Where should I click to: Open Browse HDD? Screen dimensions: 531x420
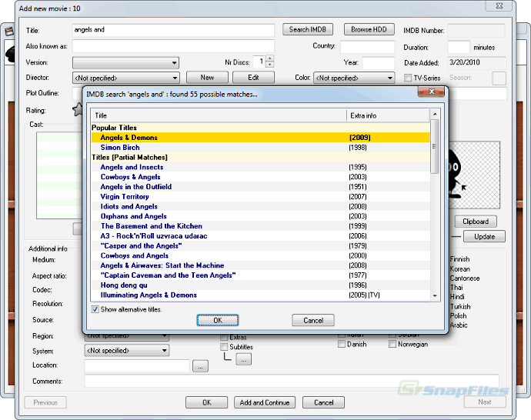point(369,29)
